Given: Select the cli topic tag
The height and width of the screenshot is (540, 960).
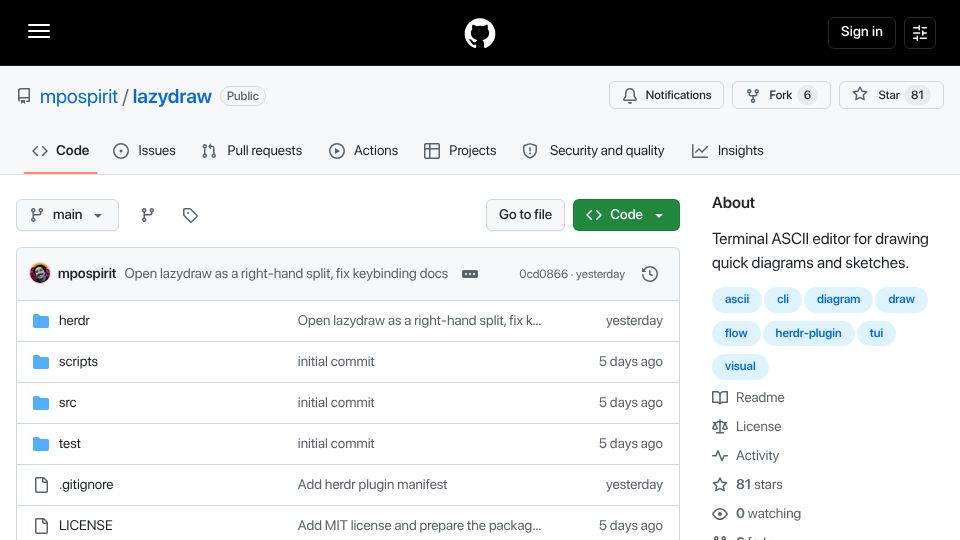Looking at the screenshot, I should coord(782,299).
